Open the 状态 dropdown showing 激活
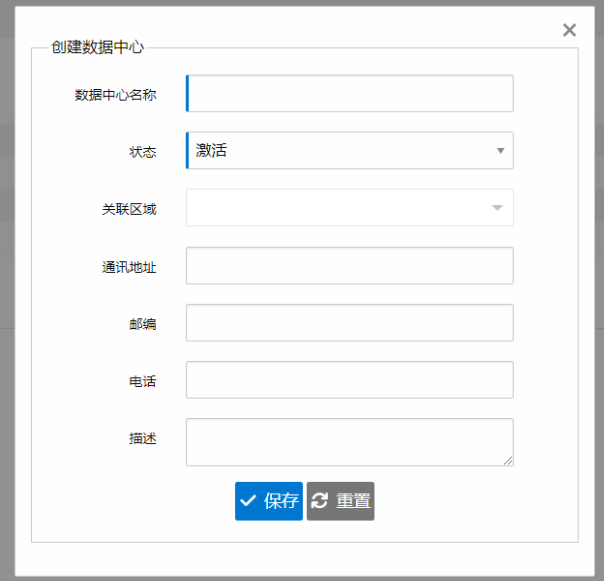604x581 pixels. [x=350, y=150]
